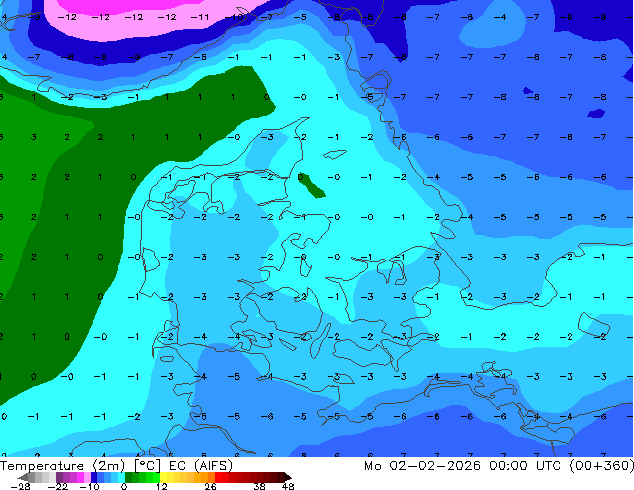This screenshot has height=490, width=634.
Task: Select the -10 label under the color bar
Action: [89, 486]
